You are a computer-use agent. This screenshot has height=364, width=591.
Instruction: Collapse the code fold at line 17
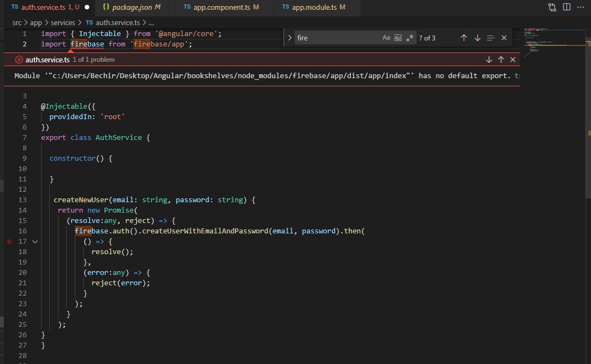click(x=35, y=242)
